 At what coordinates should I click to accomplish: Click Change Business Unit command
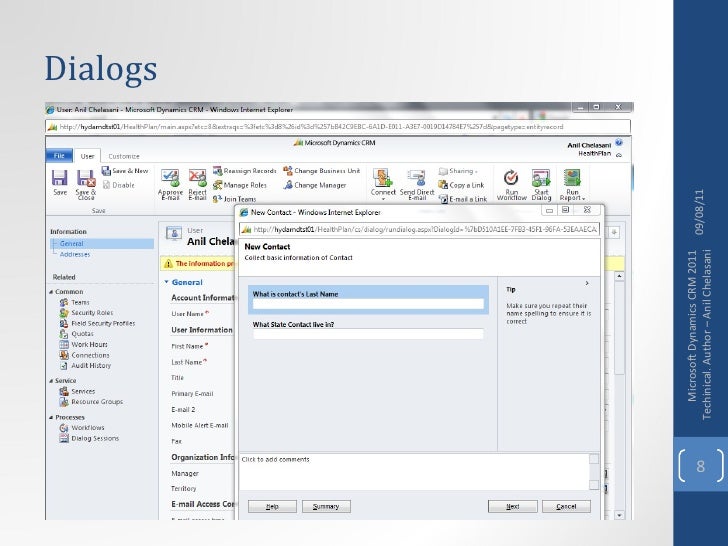coord(321,171)
